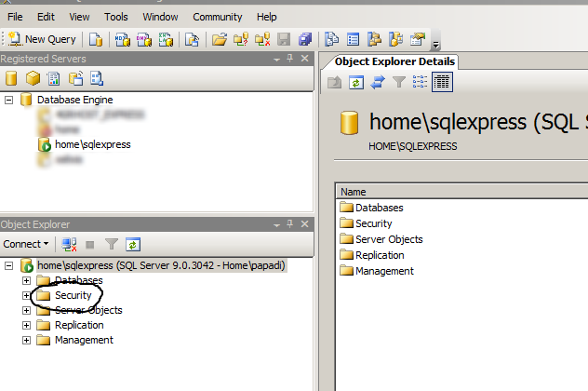Viewport: 588px width, 391px height.
Task: Expand the Server Objects tree node
Action: (x=26, y=310)
